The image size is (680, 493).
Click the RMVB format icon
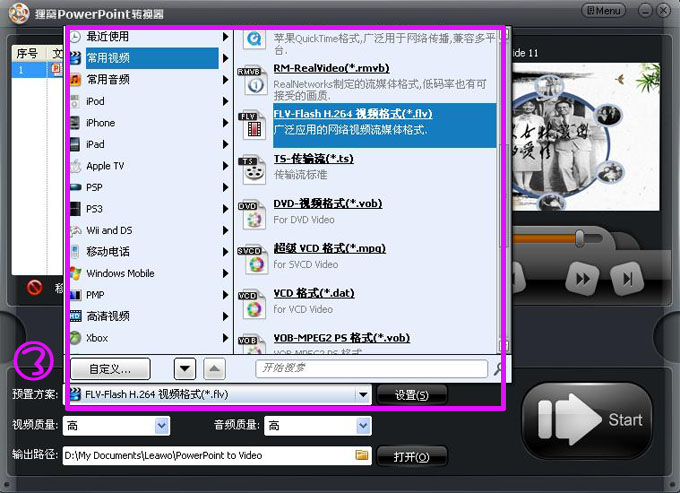(252, 80)
